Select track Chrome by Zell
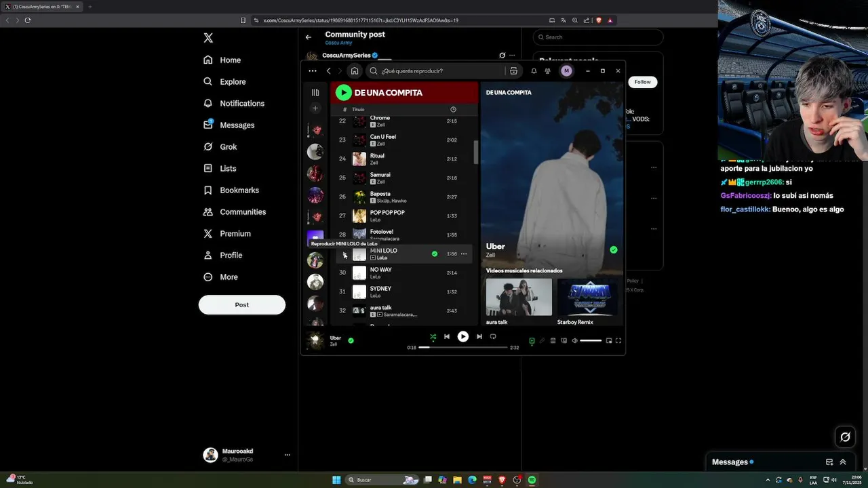Screen dimensions: 868x488 click(406, 121)
